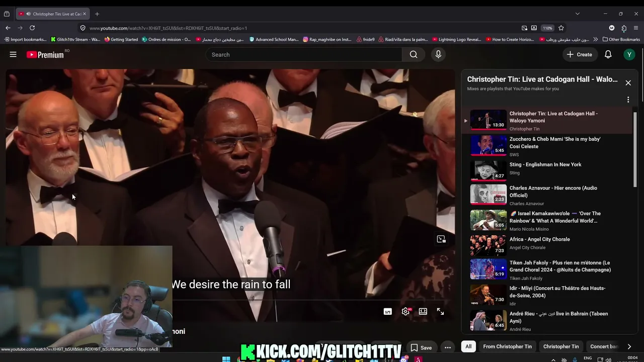The width and height of the screenshot is (644, 362).
Task: Open the Glitch1ttv Stream bookmark
Action: (75, 39)
